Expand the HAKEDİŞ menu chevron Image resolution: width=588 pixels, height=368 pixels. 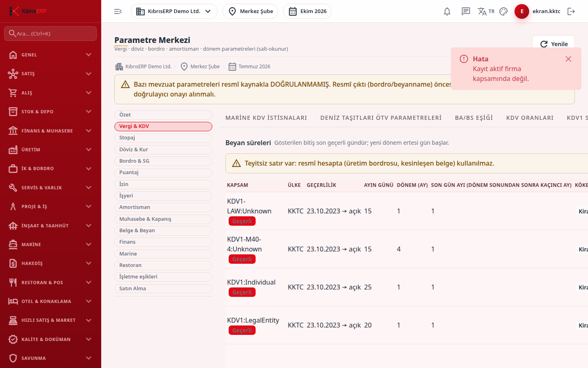(89, 263)
